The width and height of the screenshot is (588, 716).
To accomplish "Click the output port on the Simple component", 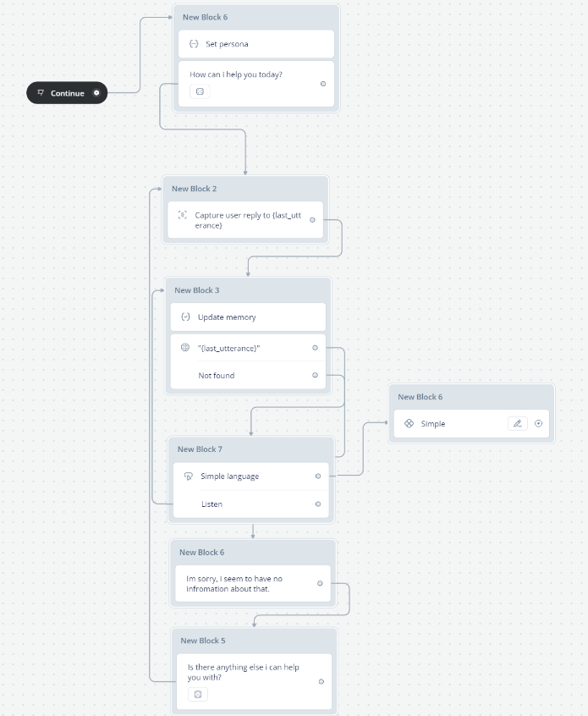I will tap(539, 423).
